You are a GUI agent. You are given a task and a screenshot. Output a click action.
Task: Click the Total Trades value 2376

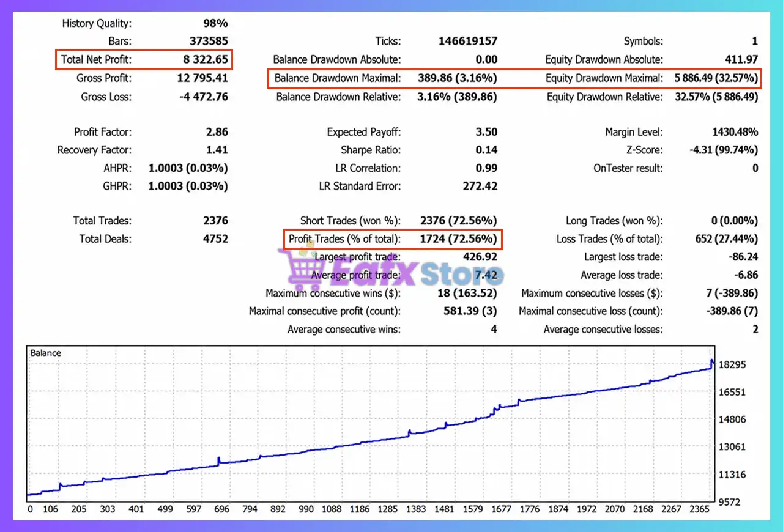coord(215,221)
